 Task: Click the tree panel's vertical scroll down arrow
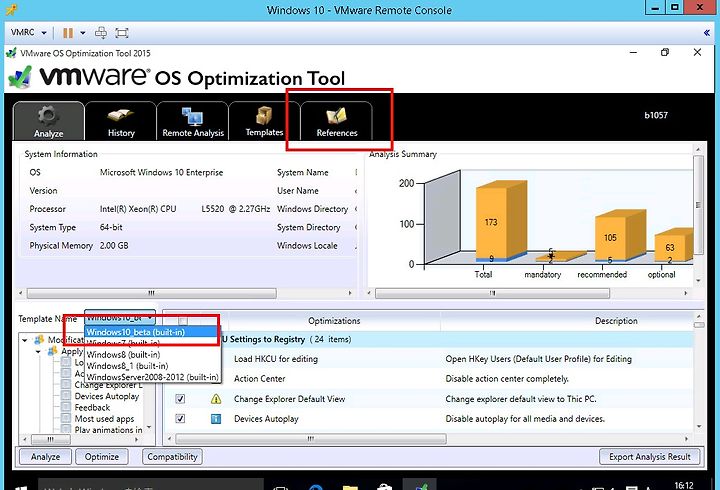tap(149, 427)
